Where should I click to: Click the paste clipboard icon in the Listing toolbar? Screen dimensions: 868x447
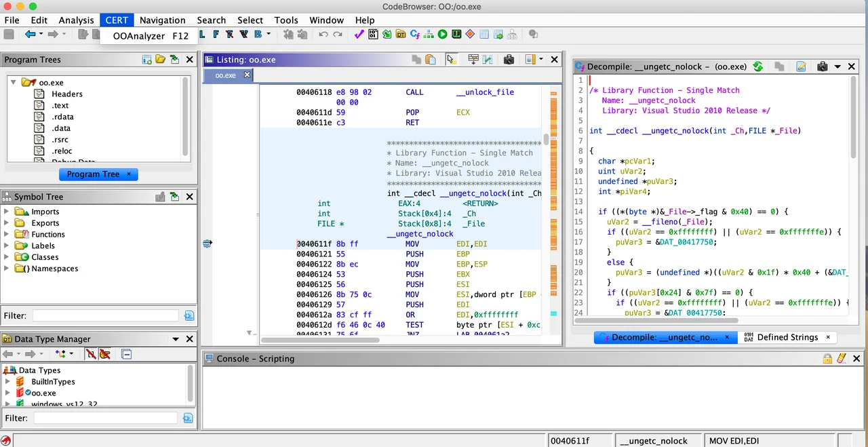[x=431, y=60]
